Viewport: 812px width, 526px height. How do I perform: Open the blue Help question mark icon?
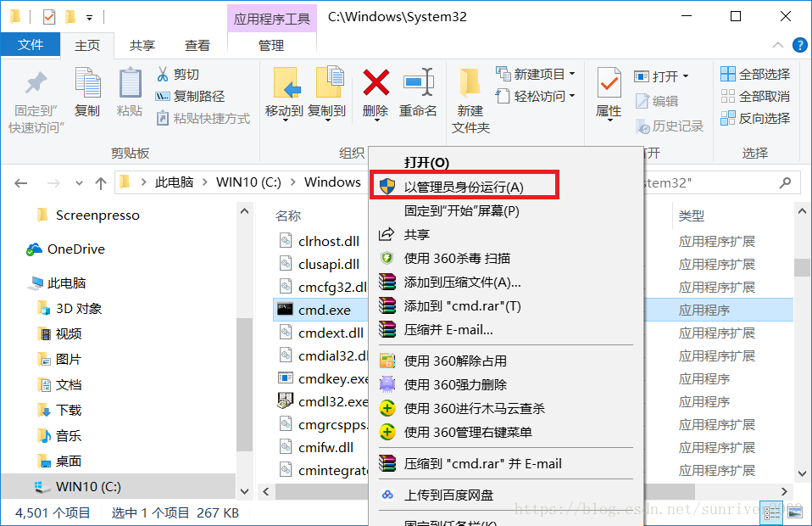coord(799,46)
